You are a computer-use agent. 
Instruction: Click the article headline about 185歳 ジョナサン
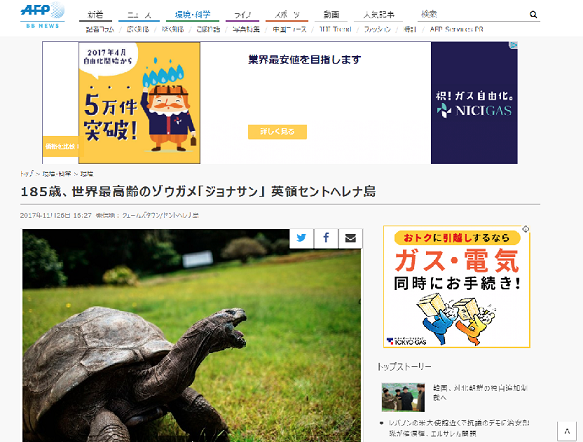[198, 192]
